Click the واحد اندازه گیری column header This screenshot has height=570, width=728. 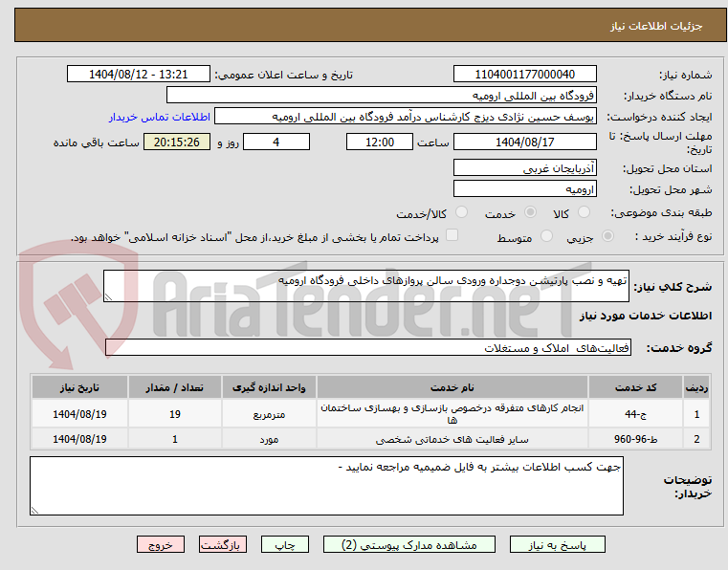[269, 387]
